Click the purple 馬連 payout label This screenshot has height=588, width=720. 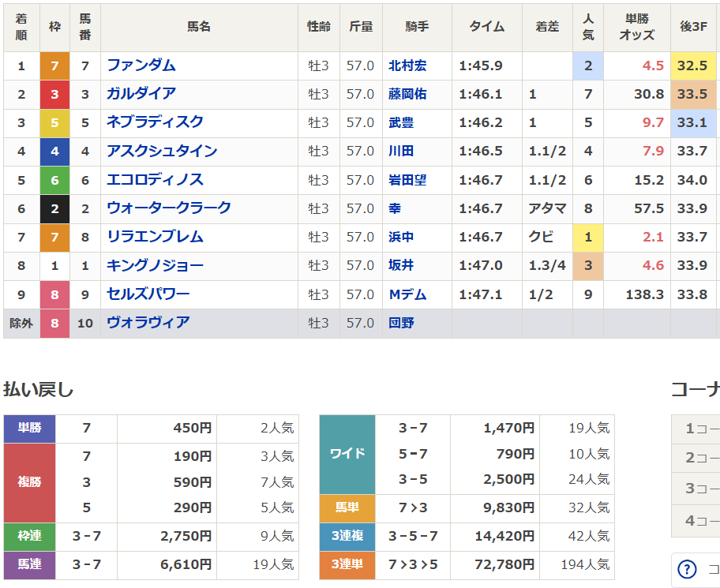pos(30,564)
